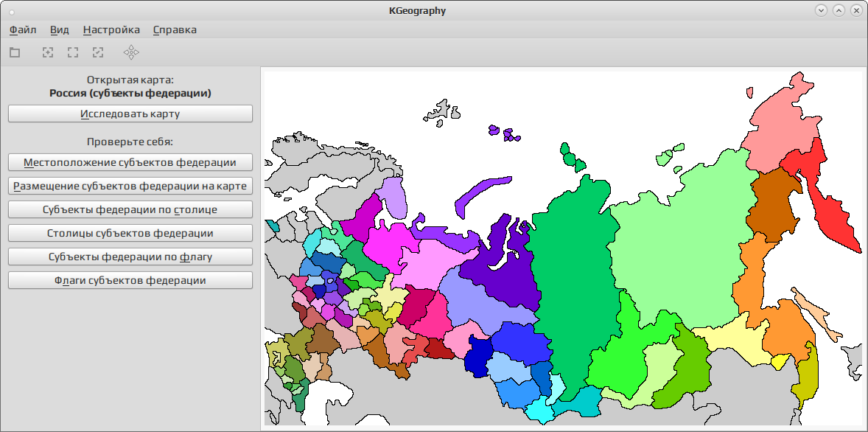Click Флаги субъектов федерации button
Viewport: 868px width, 432px height.
[130, 280]
